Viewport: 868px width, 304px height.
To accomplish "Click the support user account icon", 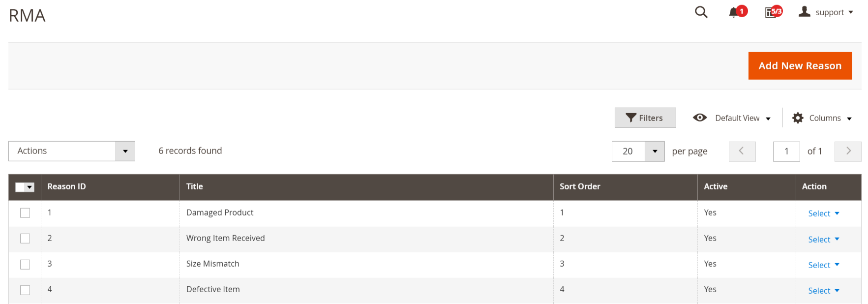I will coord(805,12).
